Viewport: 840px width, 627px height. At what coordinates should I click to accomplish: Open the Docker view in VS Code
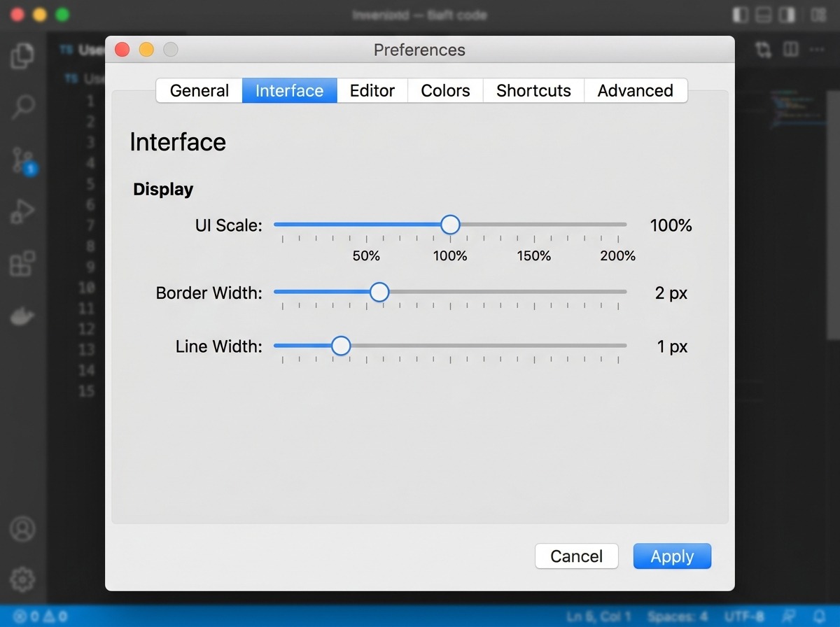point(22,316)
